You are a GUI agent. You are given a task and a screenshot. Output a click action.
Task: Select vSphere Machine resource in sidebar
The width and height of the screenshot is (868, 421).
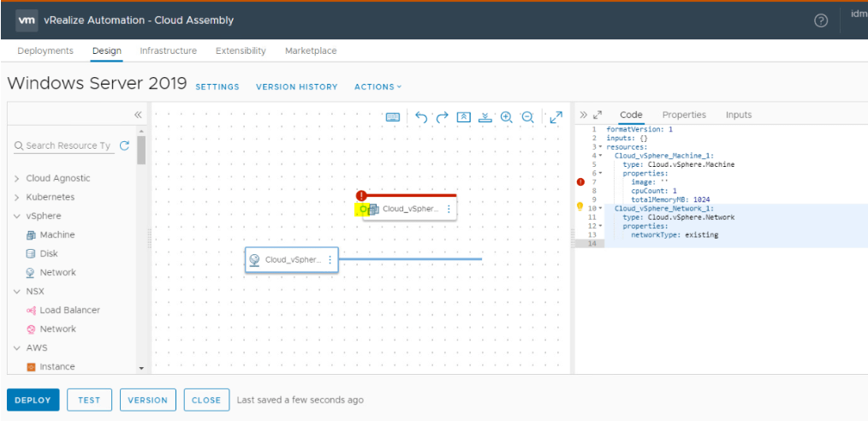(x=56, y=234)
